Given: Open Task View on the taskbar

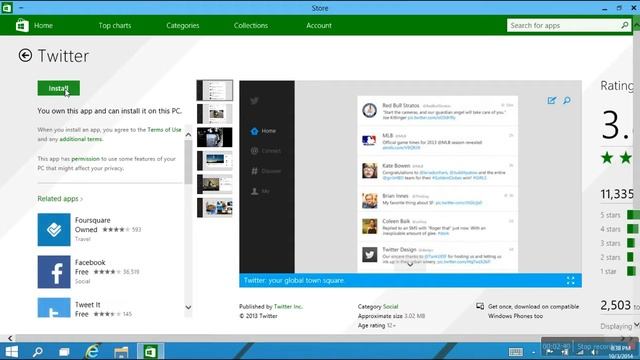Looking at the screenshot, I should [64, 351].
